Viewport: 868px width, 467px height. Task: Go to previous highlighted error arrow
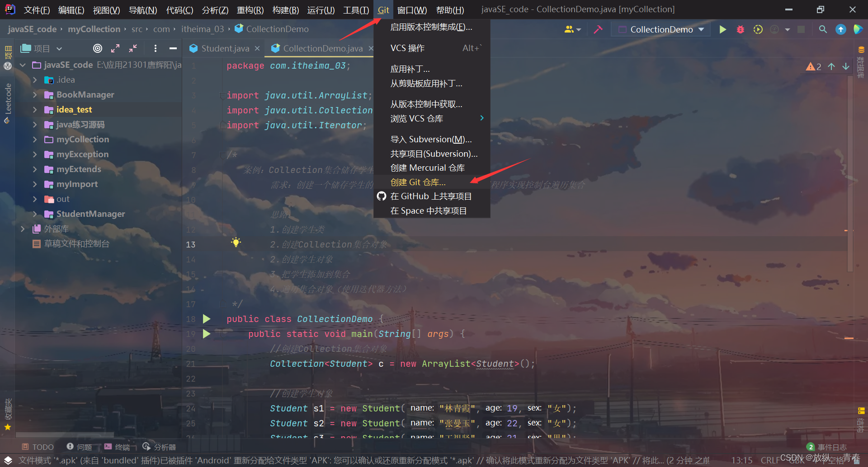point(831,66)
